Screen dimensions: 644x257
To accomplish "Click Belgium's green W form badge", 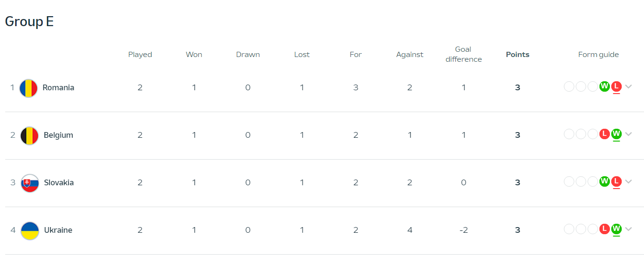I will point(616,134).
